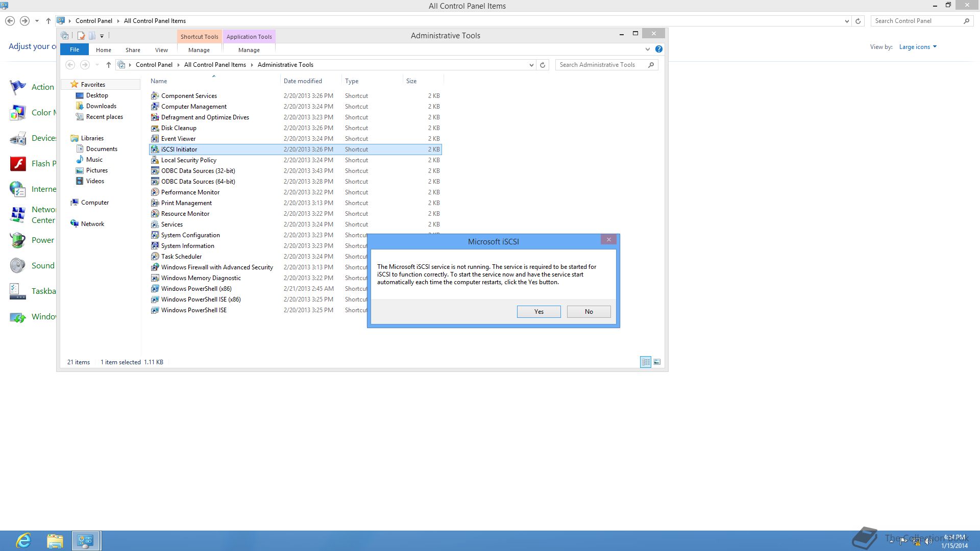Screen dimensions: 980x551
Task: Open the Share ribbon tab
Action: point(133,50)
